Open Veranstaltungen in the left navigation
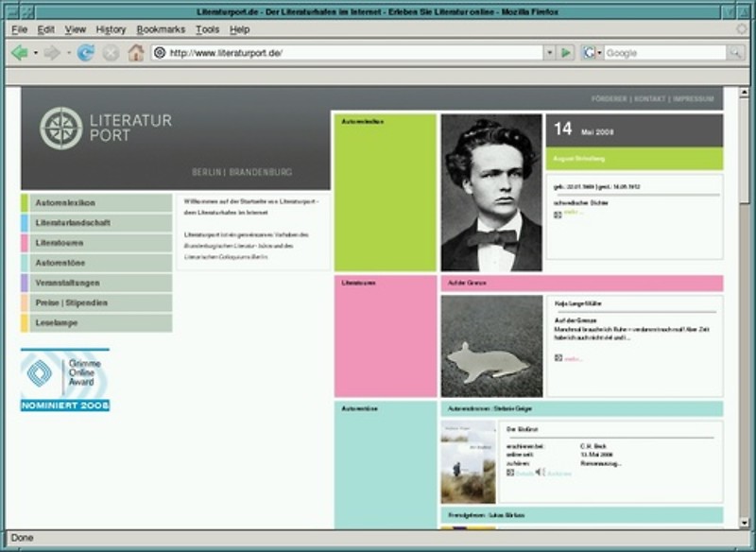756x552 pixels. point(96,283)
